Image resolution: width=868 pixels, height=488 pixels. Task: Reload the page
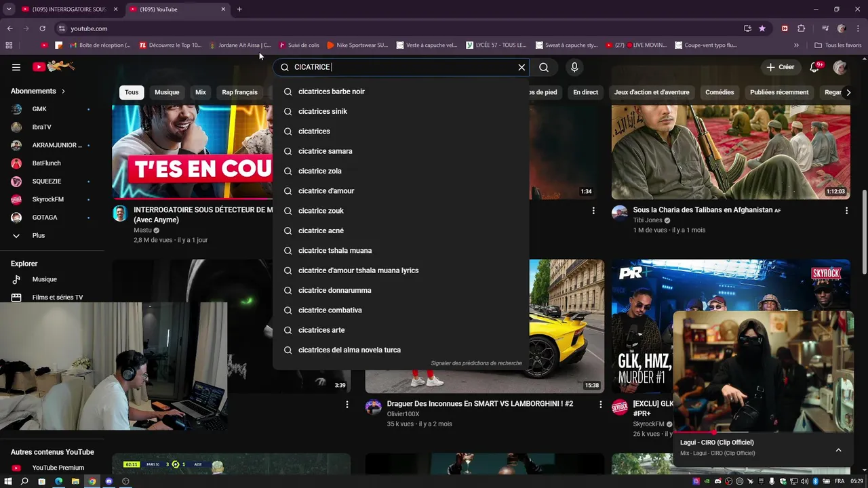42,28
